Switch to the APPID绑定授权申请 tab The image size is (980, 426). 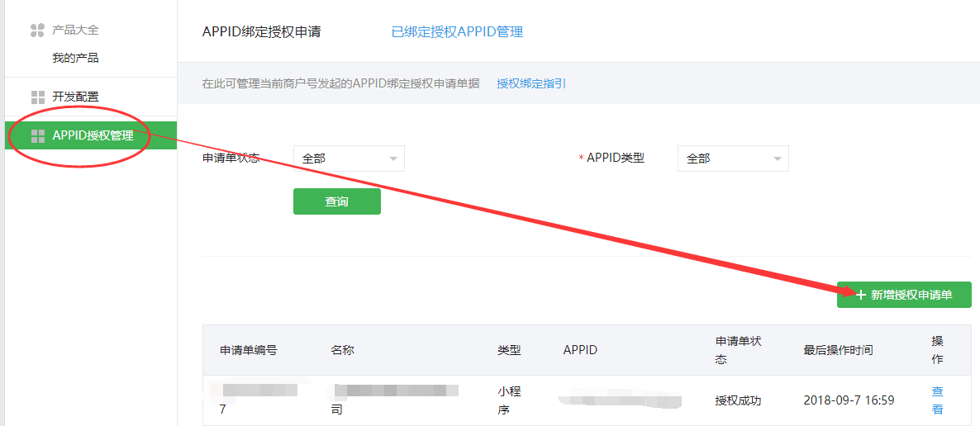(261, 32)
